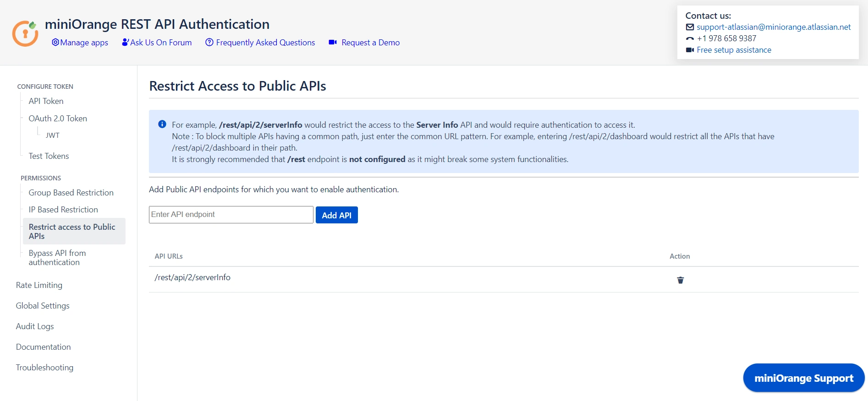Select Restrict access to Public APIs
868x401 pixels.
tap(74, 231)
